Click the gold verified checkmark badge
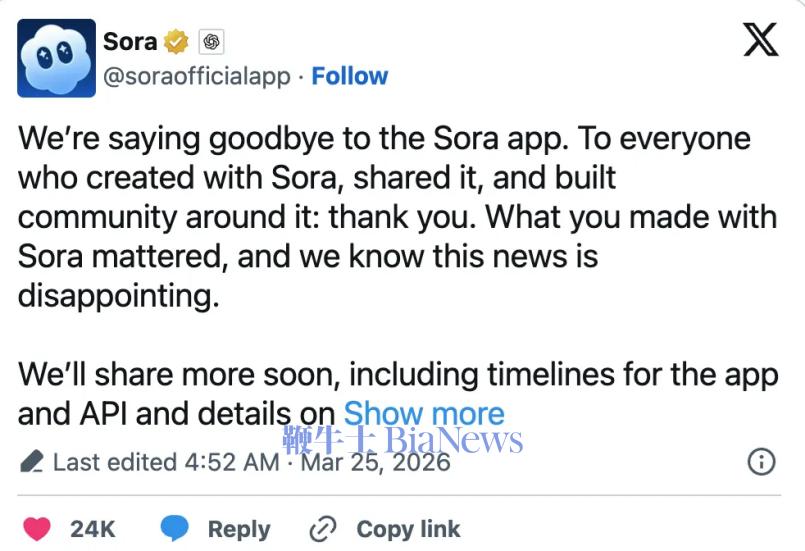The image size is (805, 551). pos(177,42)
